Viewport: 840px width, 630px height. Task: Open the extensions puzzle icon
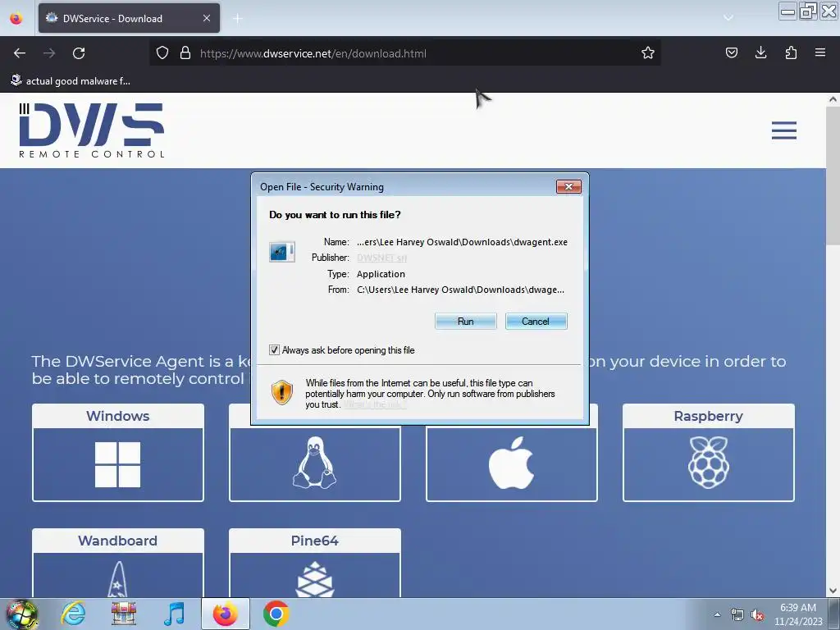click(791, 52)
